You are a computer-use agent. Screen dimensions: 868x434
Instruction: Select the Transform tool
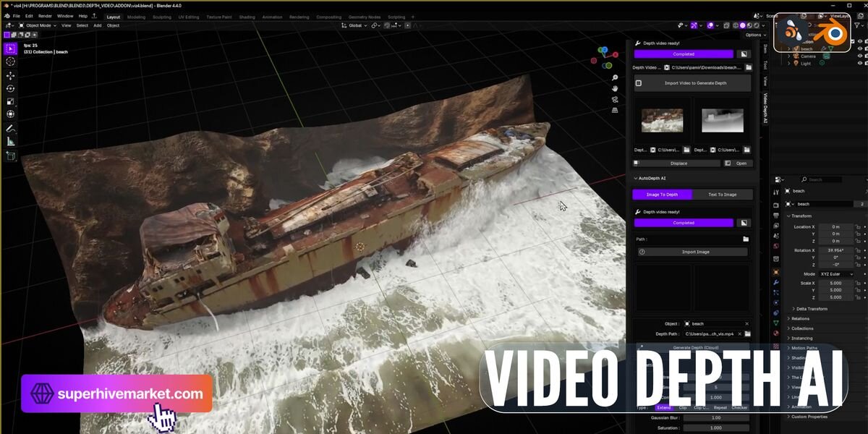[11, 114]
